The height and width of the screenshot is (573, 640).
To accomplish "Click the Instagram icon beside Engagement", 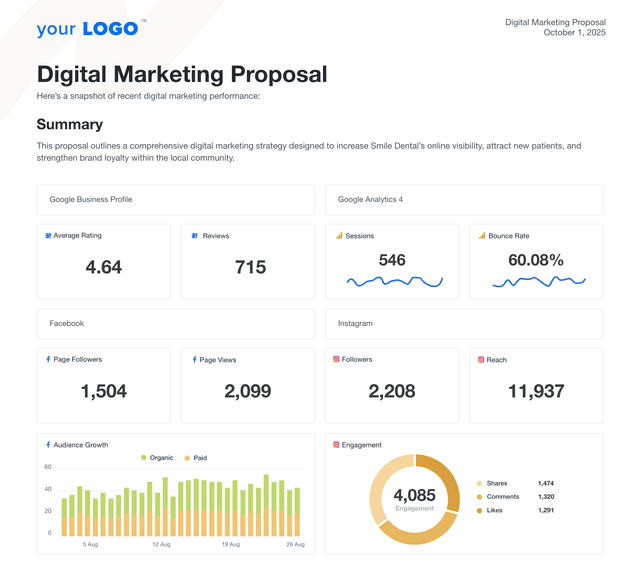I will point(336,445).
